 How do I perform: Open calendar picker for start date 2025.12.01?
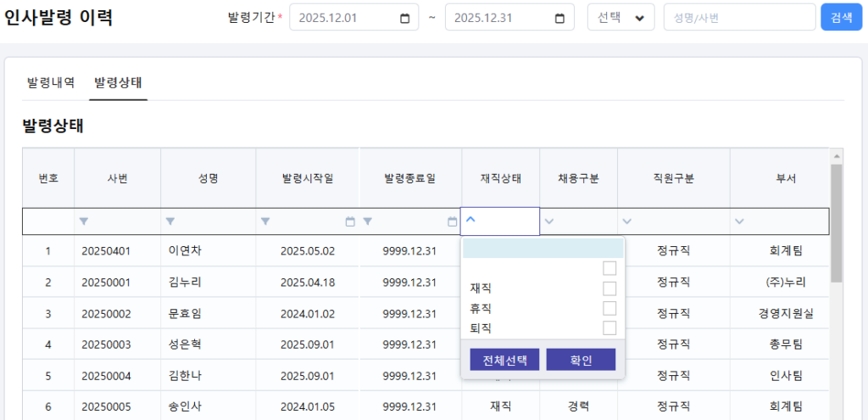[404, 18]
